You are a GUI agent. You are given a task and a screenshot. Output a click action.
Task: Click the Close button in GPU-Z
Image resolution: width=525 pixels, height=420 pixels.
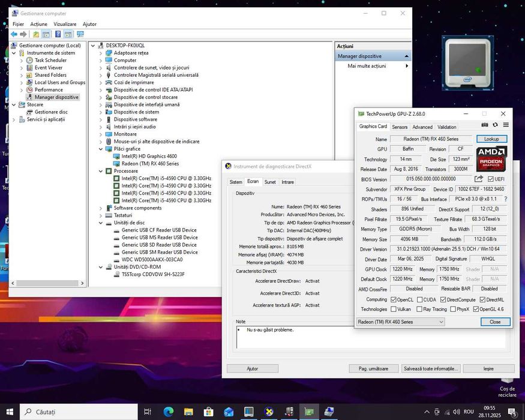click(495, 322)
